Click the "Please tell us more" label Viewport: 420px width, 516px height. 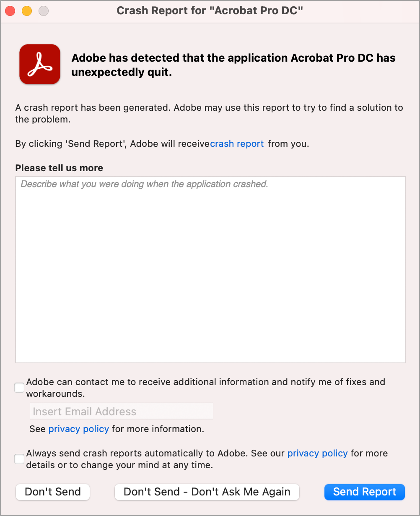59,168
